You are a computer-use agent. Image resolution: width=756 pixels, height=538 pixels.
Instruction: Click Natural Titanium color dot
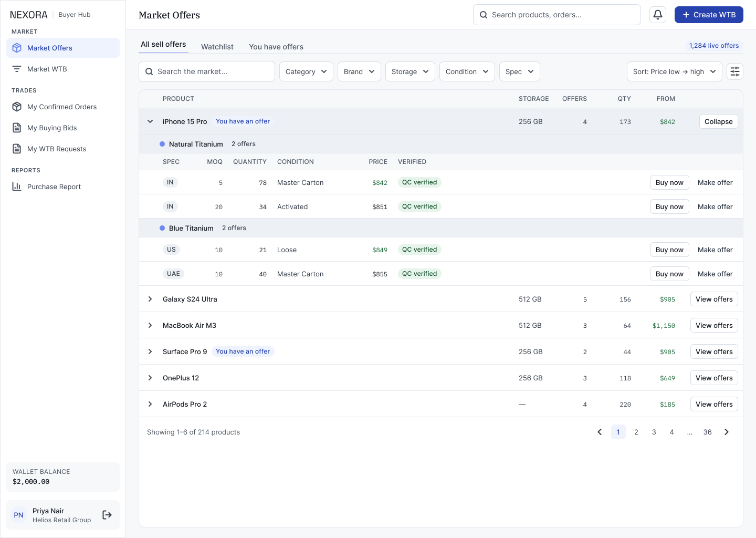point(162,144)
